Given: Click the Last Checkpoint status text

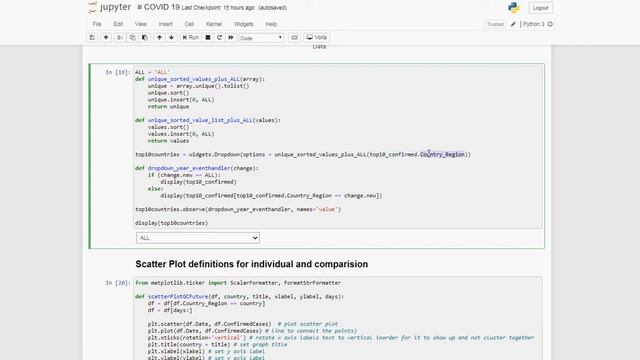Looking at the screenshot, I should [x=218, y=8].
